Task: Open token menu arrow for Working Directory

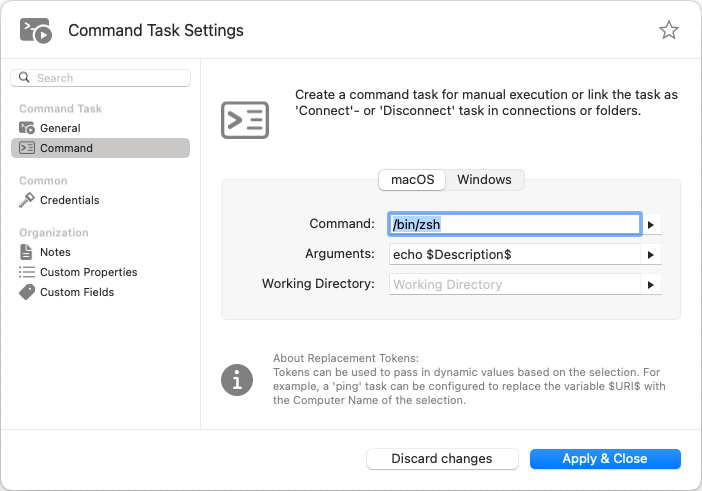Action: 652,285
